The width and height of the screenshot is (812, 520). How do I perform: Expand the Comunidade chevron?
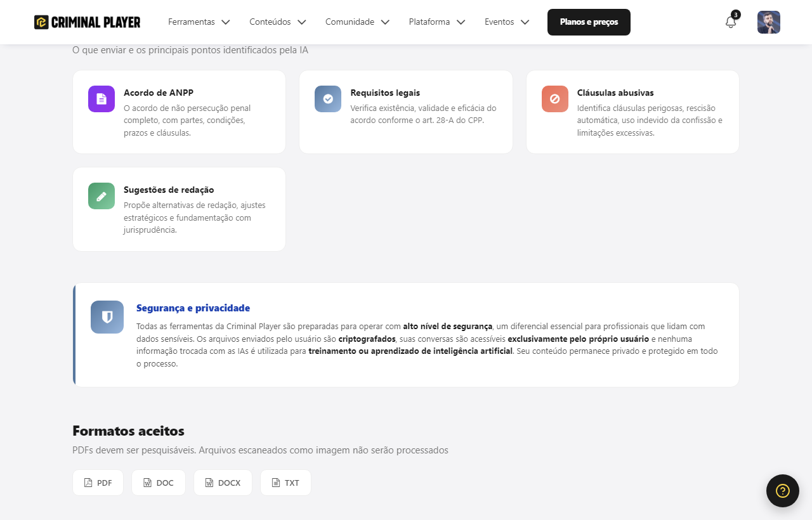pyautogui.click(x=385, y=22)
